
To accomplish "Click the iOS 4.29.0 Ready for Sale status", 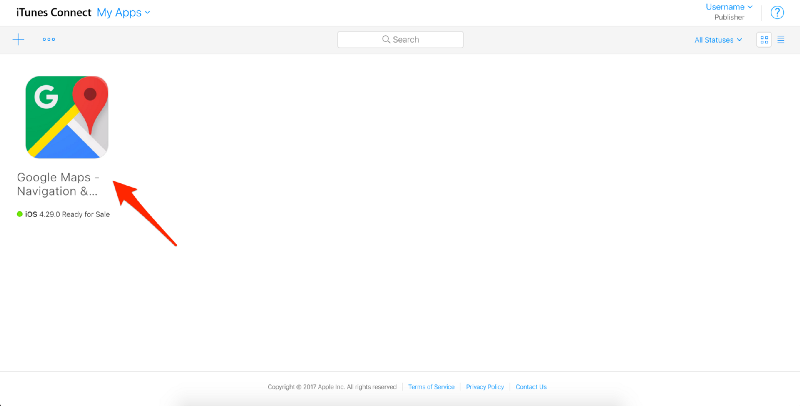I will (x=68, y=214).
